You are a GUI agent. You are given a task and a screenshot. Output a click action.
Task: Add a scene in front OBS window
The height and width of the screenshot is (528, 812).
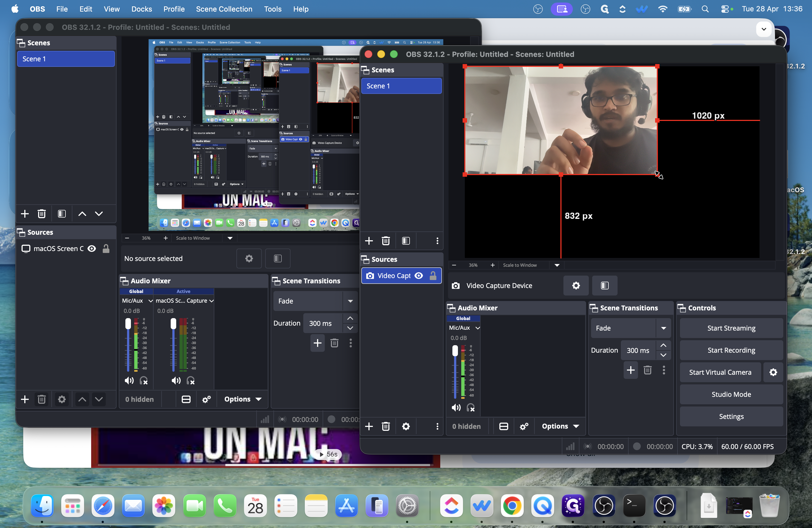click(x=369, y=241)
